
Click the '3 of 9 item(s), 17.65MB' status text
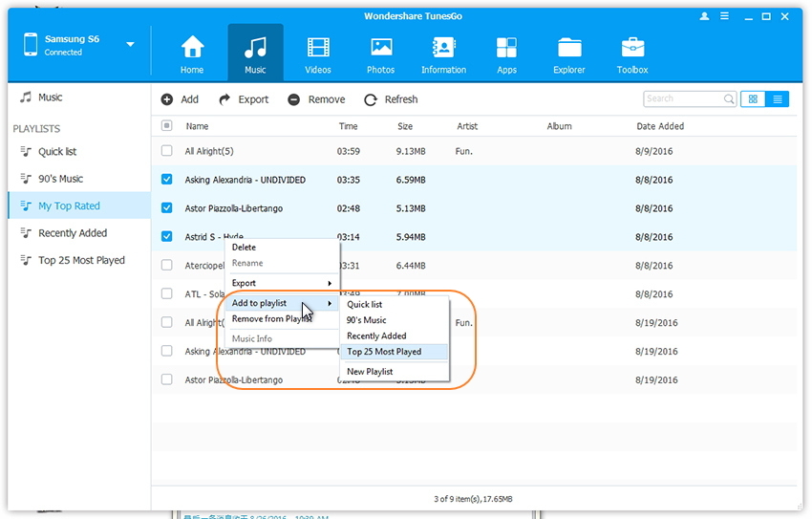(x=473, y=499)
